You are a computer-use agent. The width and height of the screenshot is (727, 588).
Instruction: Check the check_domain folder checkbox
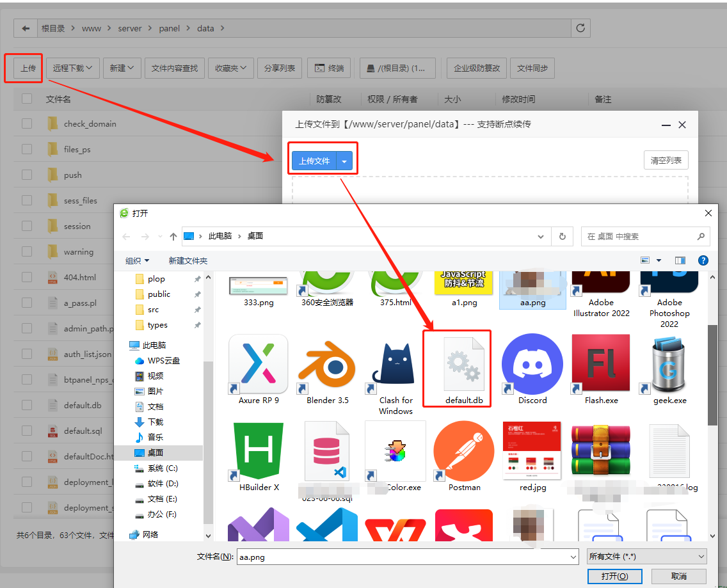click(x=27, y=123)
